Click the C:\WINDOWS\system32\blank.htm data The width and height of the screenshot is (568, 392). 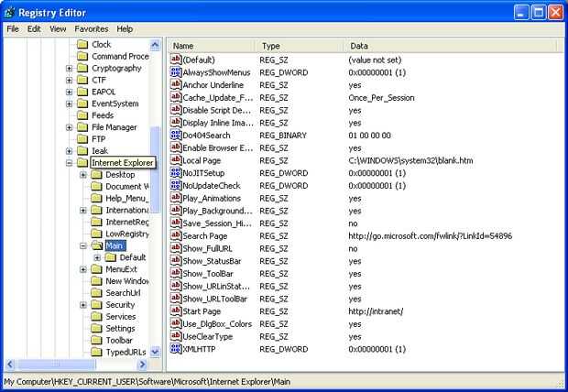410,160
